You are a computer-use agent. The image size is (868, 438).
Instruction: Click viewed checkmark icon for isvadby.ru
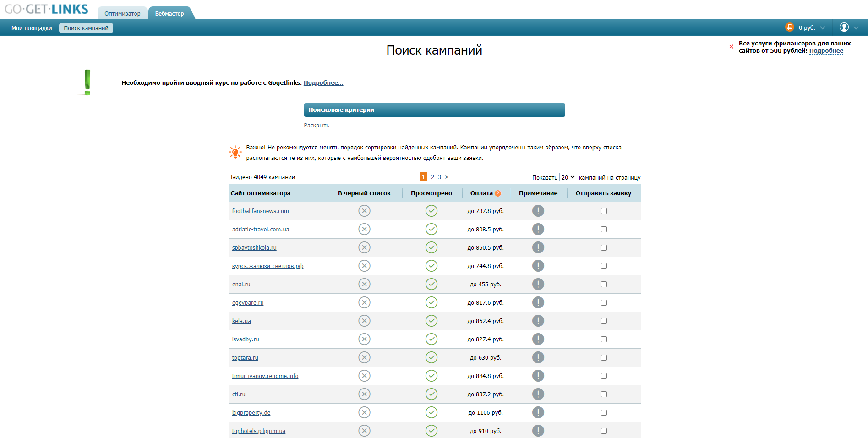[x=431, y=339]
